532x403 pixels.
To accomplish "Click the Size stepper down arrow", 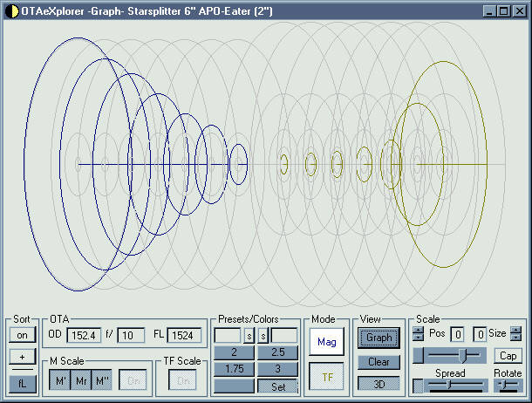I will click(515, 337).
